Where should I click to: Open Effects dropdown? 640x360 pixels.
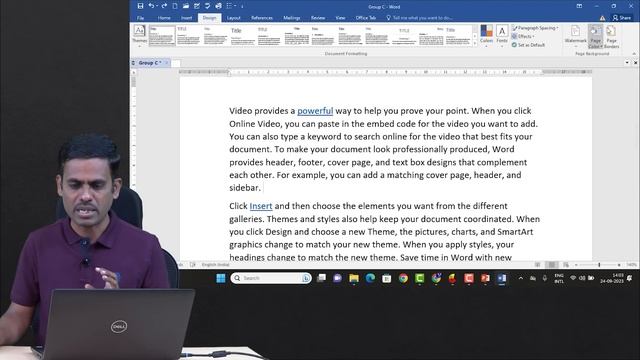(523, 36)
